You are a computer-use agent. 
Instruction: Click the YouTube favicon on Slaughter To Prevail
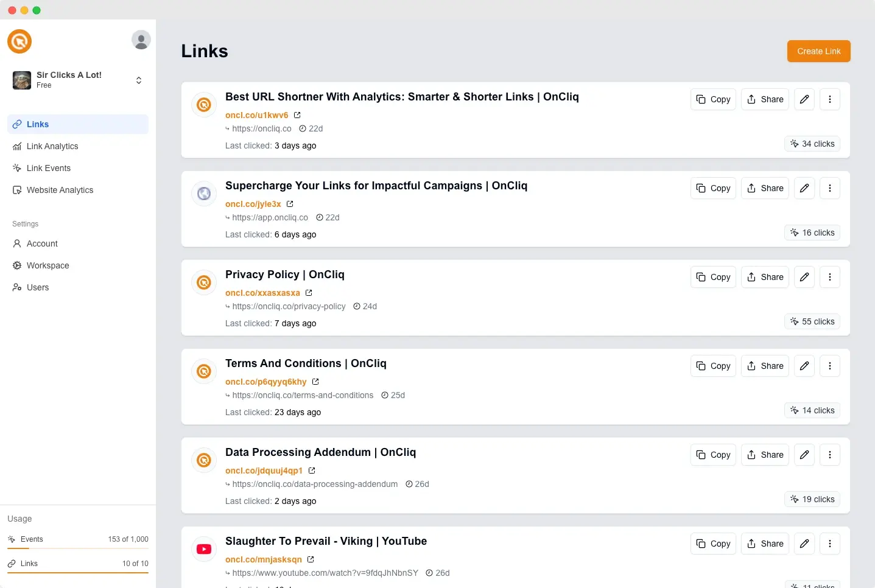click(x=204, y=549)
